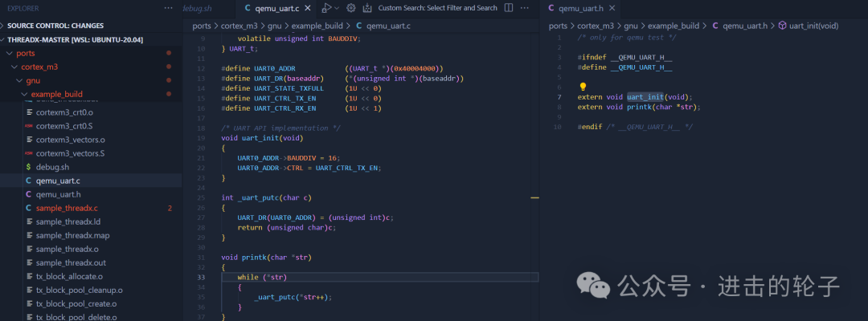Open the Explorer panel more actions menu
The width and height of the screenshot is (868, 321).
pos(169,8)
